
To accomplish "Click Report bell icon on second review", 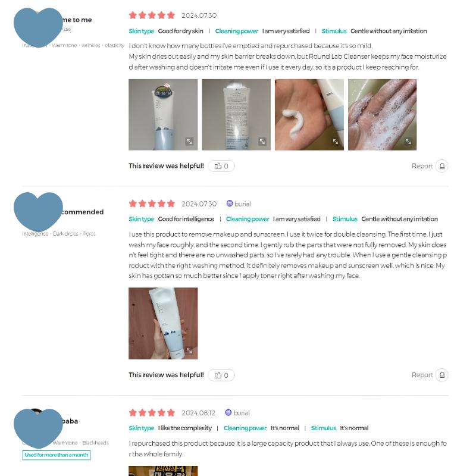I will [441, 375].
